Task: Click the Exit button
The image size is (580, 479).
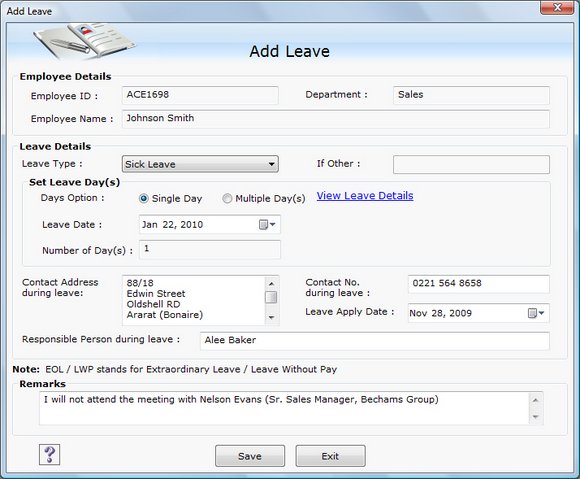Action: [330, 456]
